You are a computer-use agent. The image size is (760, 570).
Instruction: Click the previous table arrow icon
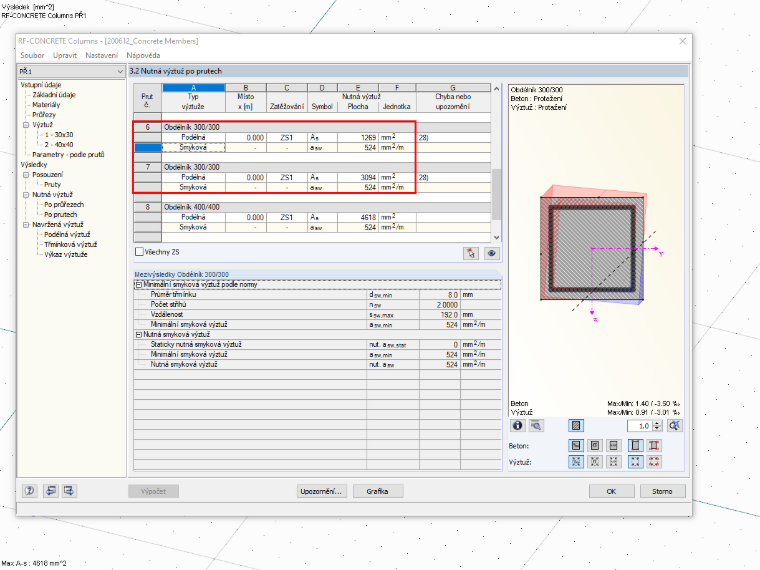[x=50, y=491]
